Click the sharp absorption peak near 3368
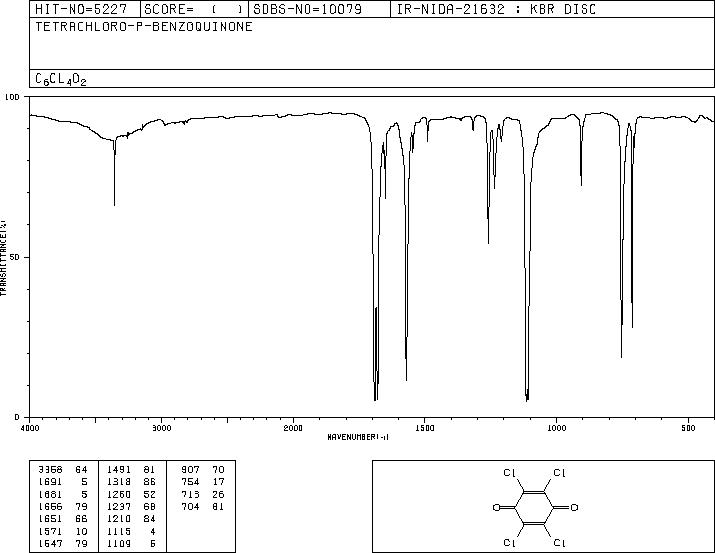The image size is (715, 553). coord(114,173)
